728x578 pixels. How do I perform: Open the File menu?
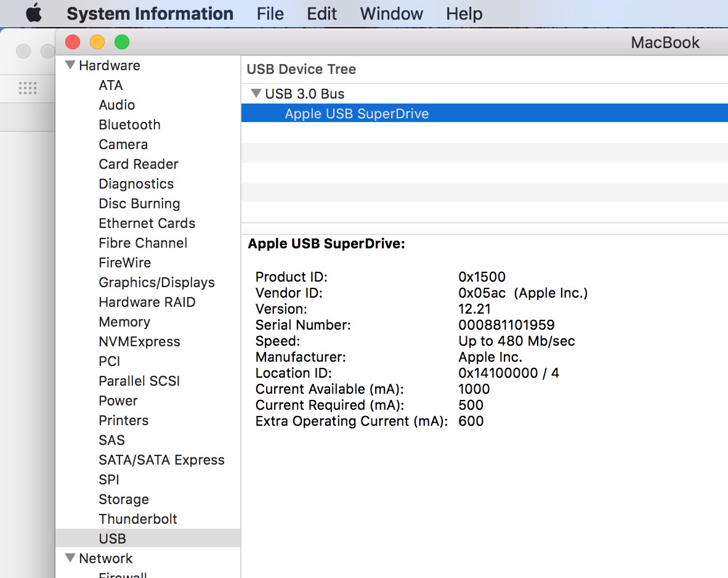point(270,14)
